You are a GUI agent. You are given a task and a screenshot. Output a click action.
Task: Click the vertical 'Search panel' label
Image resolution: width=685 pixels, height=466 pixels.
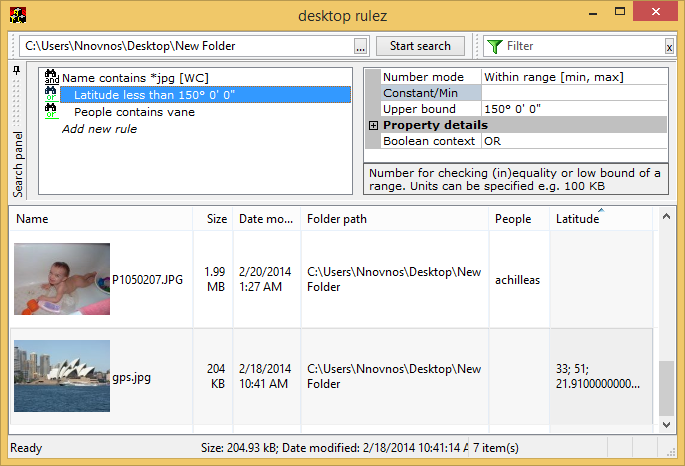coord(17,164)
